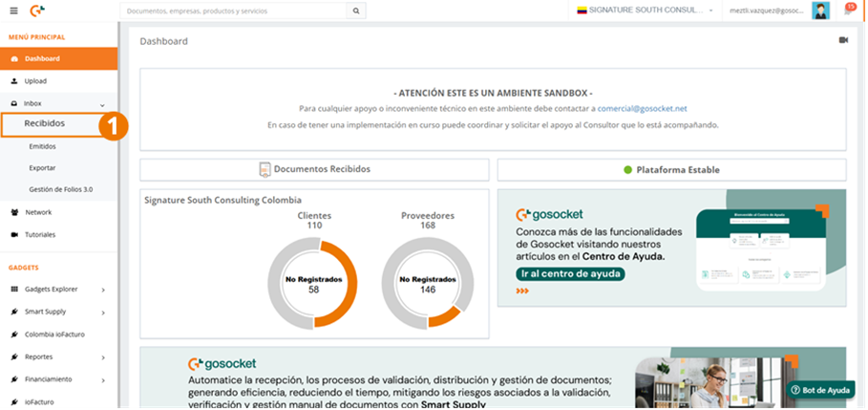Open the hamburger menu icon
Screen dimensions: 868x410
pos(13,11)
